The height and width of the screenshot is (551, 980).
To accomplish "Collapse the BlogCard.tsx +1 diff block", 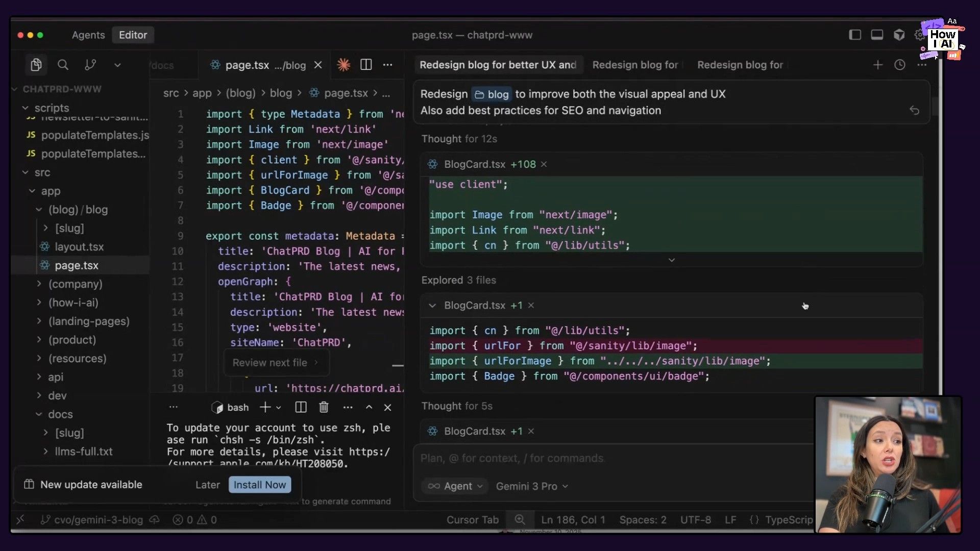I will 432,306.
